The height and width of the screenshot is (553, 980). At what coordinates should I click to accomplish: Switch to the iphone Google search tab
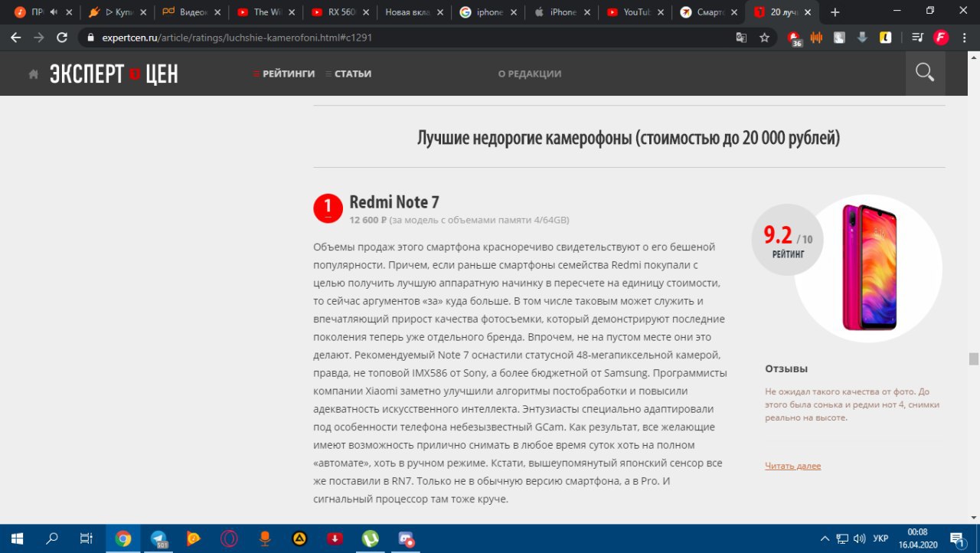(487, 12)
